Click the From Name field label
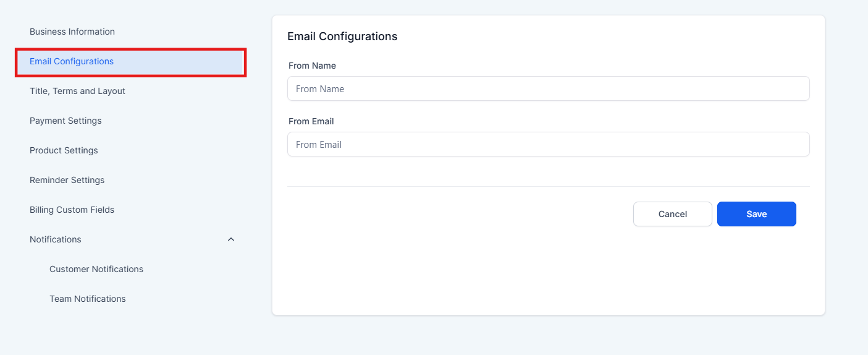 tap(312, 66)
